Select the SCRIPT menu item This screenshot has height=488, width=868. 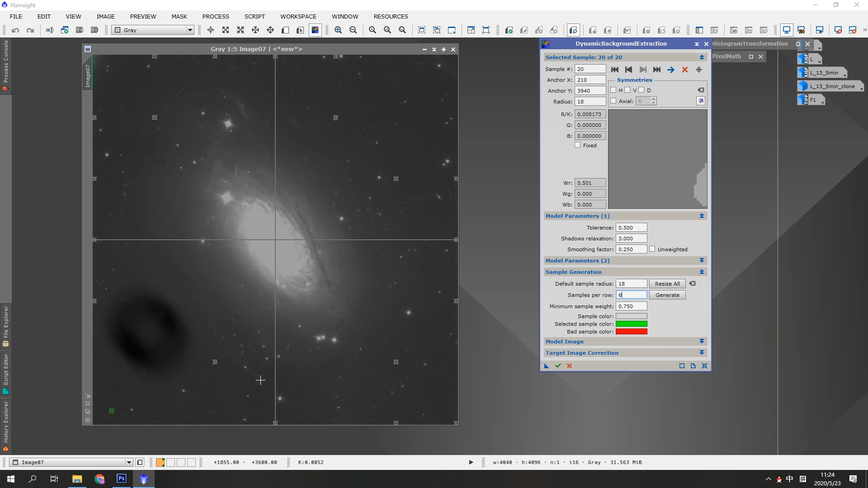point(254,16)
